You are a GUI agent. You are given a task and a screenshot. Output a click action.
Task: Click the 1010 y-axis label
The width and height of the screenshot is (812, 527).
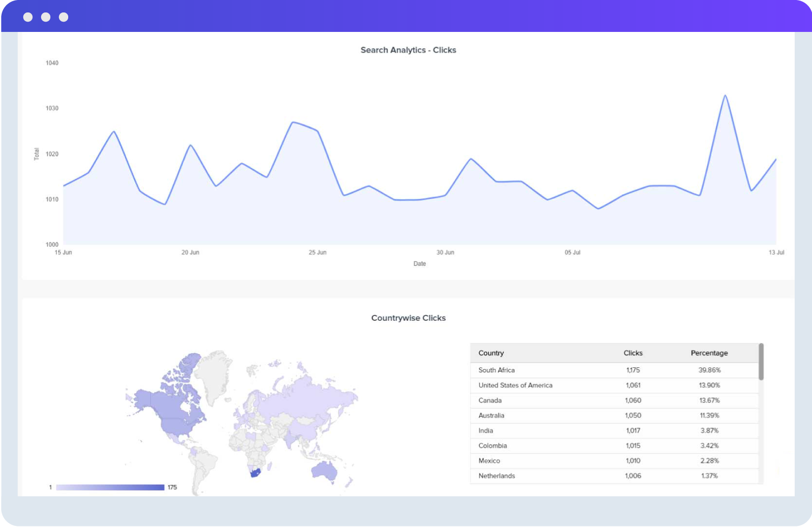[52, 200]
